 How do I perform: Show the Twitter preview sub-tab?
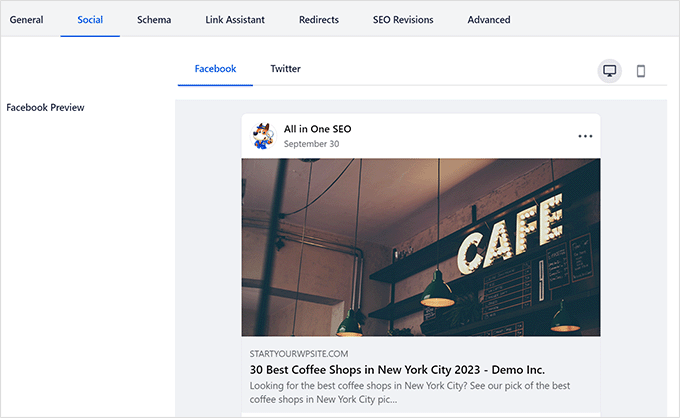pos(285,69)
